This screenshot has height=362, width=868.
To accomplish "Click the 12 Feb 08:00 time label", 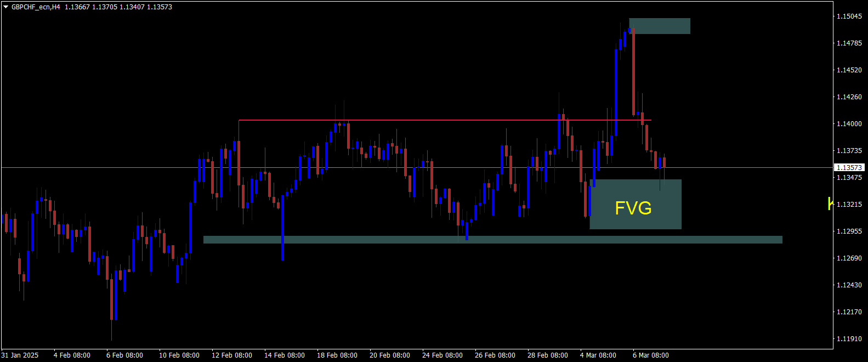I will [232, 355].
